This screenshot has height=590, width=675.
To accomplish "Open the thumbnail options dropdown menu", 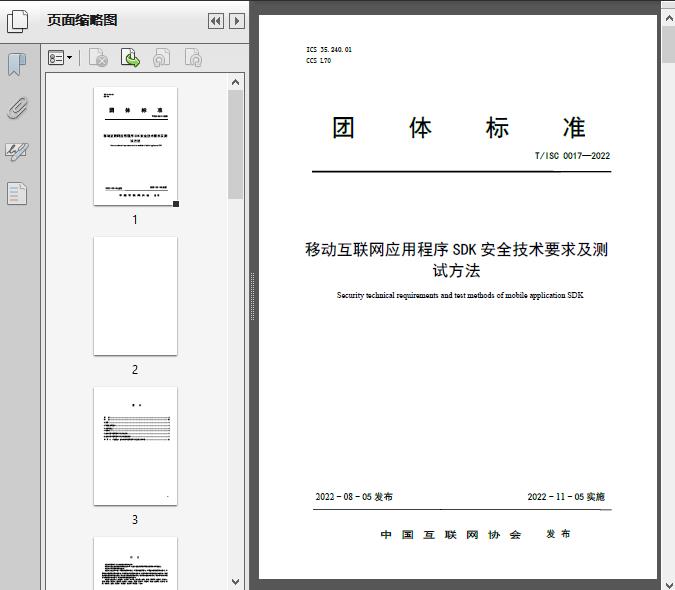I will tap(60, 58).
